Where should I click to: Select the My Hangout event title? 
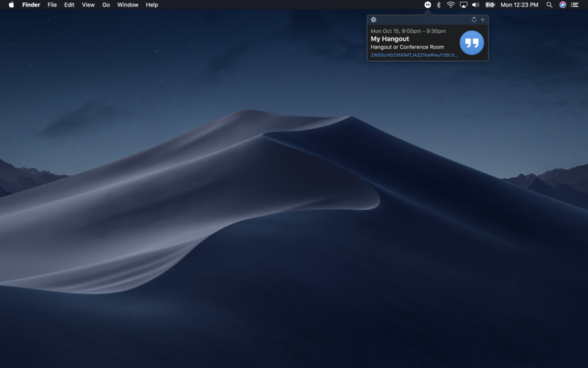point(390,39)
